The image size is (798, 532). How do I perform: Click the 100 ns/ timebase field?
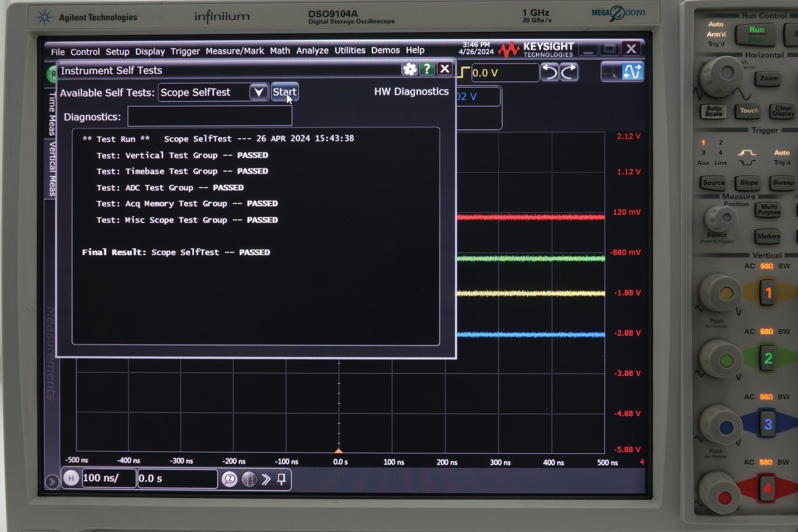pyautogui.click(x=109, y=478)
